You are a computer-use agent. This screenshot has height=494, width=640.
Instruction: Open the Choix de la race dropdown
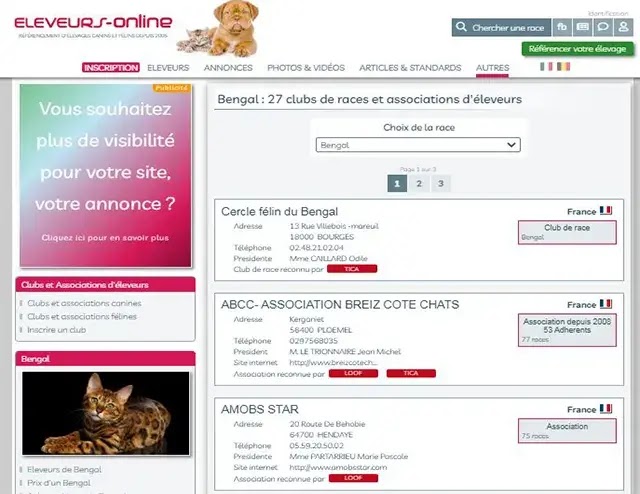click(418, 145)
